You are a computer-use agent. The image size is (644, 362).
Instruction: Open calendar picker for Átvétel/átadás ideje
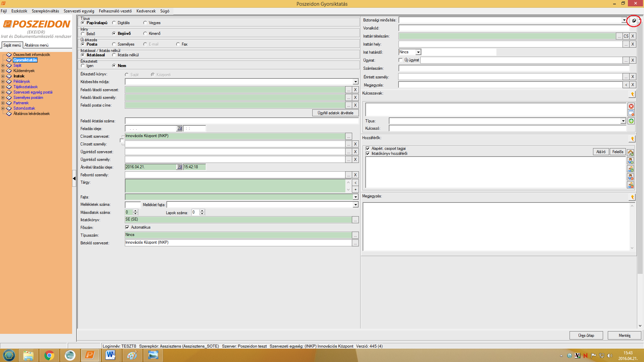[179, 167]
